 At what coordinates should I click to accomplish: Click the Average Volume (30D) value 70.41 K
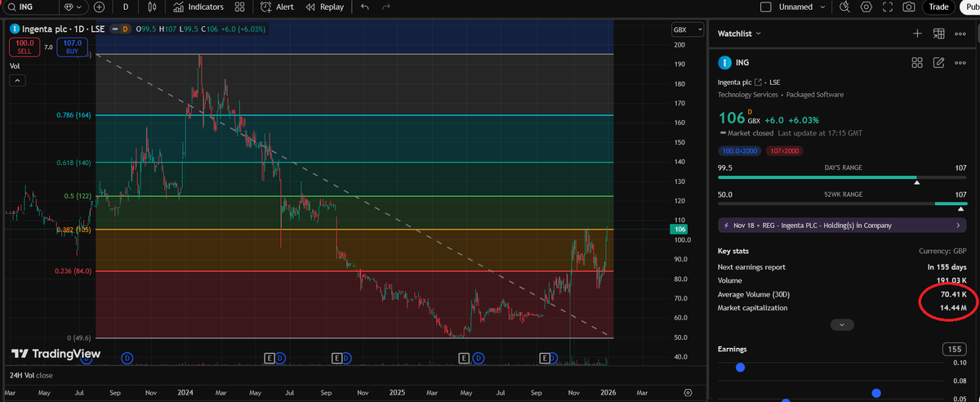click(x=954, y=294)
